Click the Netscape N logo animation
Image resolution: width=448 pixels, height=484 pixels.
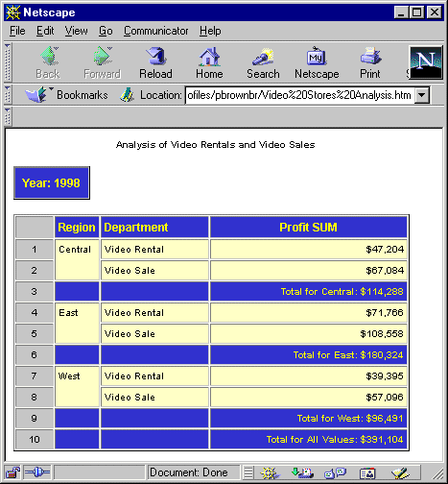click(426, 62)
